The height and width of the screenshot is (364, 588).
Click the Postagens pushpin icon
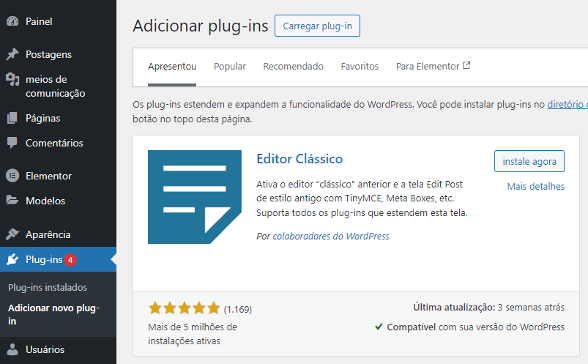point(12,54)
